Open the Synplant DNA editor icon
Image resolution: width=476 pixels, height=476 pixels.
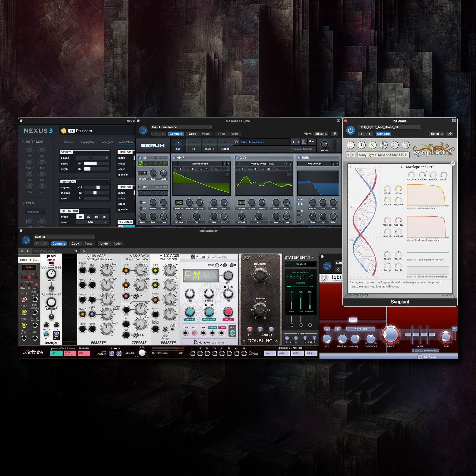pos(372,145)
